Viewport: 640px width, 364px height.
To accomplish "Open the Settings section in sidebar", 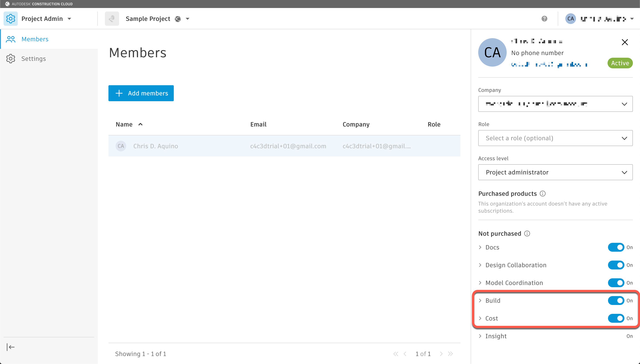I will click(34, 59).
